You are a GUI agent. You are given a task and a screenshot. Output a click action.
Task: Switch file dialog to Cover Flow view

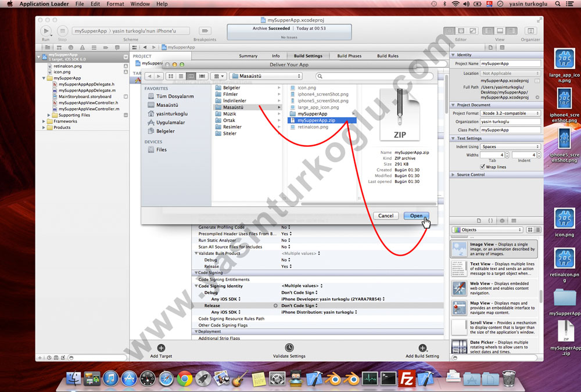point(202,76)
